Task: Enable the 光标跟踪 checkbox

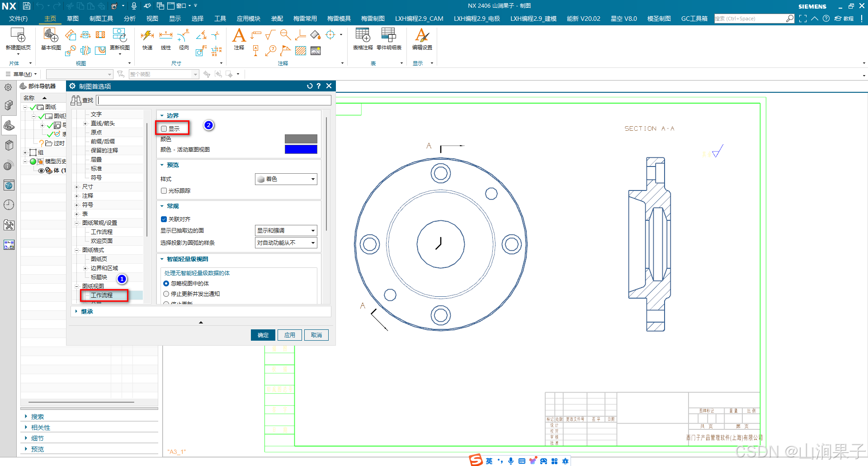Action: coord(164,191)
